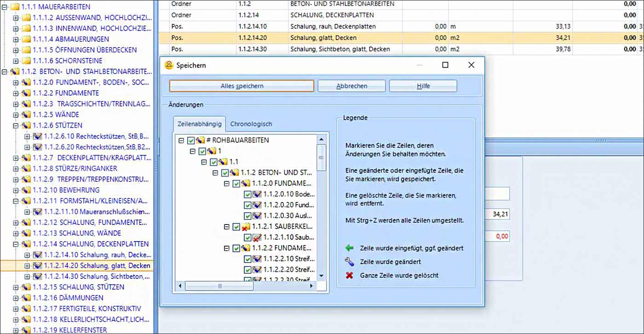Viewport: 644px width, 334px height.
Task: Toggle checkbox for 1.1.2.0.10 Bode row
Action: [x=247, y=194]
